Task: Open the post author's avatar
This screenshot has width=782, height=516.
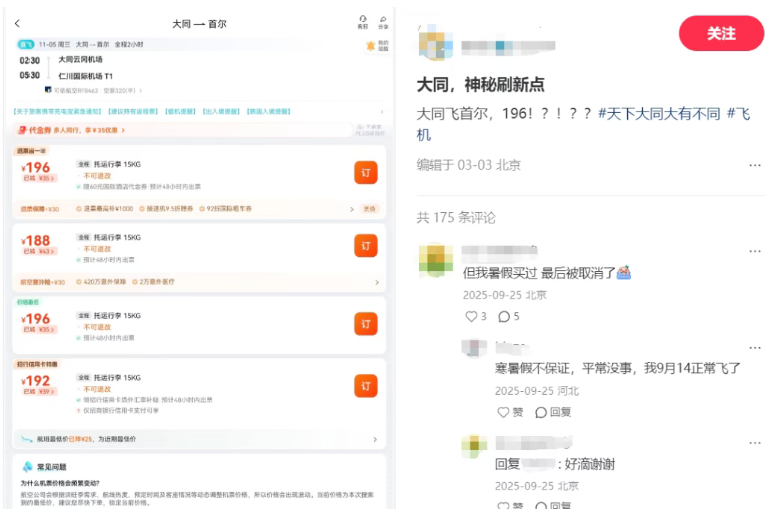Action: click(433, 45)
